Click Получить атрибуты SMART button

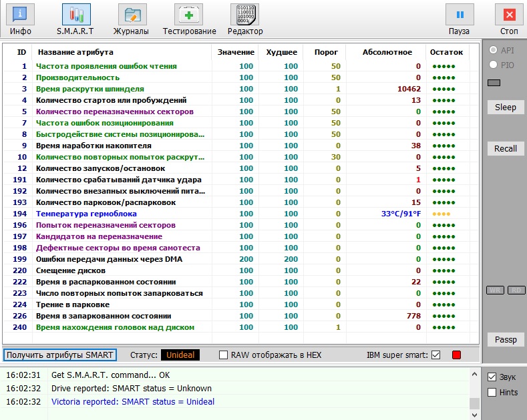click(x=60, y=355)
